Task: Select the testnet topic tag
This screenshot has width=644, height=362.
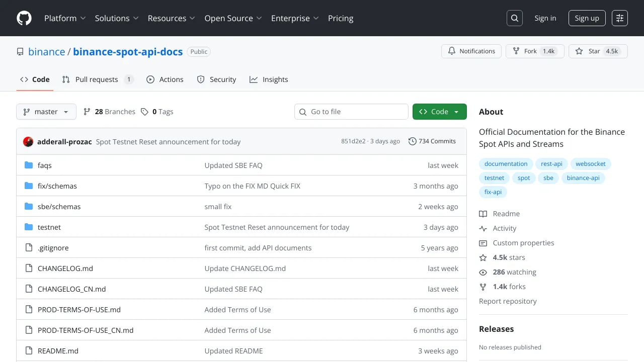Action: tap(494, 178)
